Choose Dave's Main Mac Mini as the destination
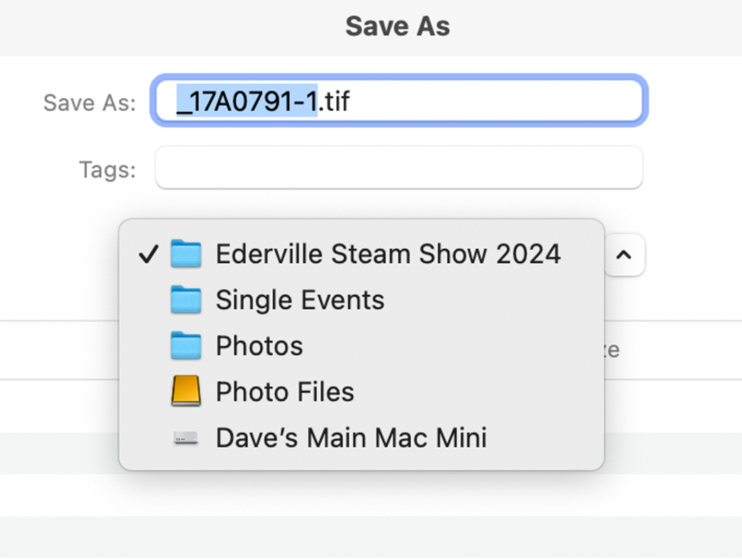The height and width of the screenshot is (560, 742). click(x=351, y=438)
